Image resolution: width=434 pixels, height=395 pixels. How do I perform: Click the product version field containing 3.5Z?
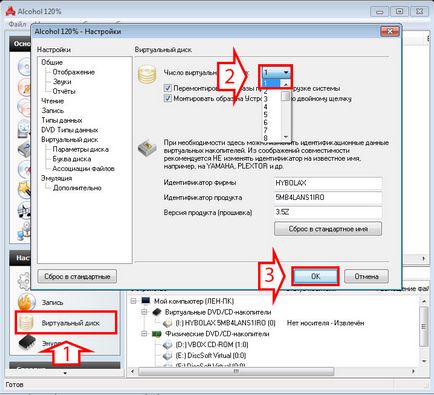[x=328, y=212]
